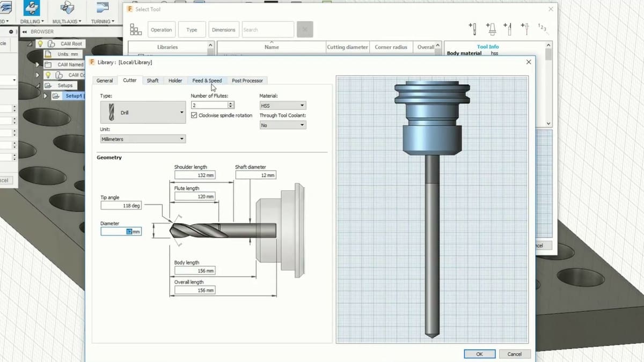Collapse the BROWSER panel with double-arrow icon

(x=24, y=32)
